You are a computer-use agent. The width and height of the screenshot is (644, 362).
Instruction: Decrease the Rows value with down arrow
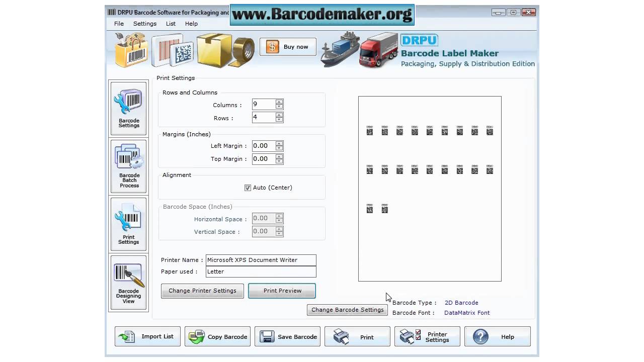pyautogui.click(x=279, y=120)
